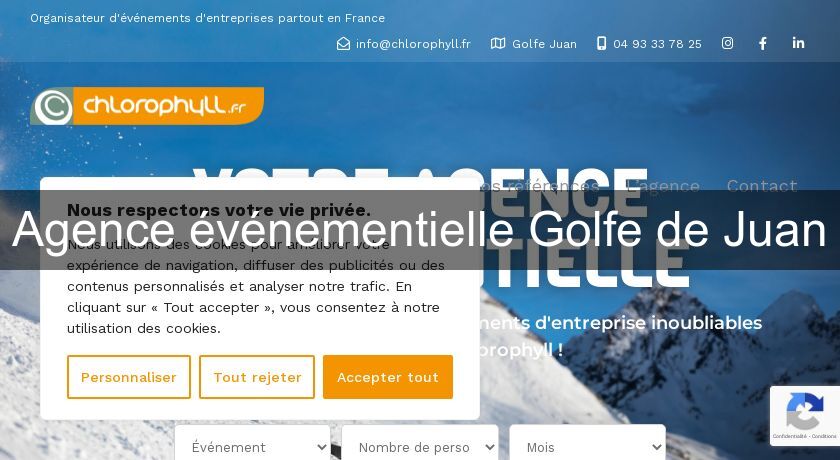Click the Chlorophyll.fr logo
Screen dimensions: 840x460
147,106
